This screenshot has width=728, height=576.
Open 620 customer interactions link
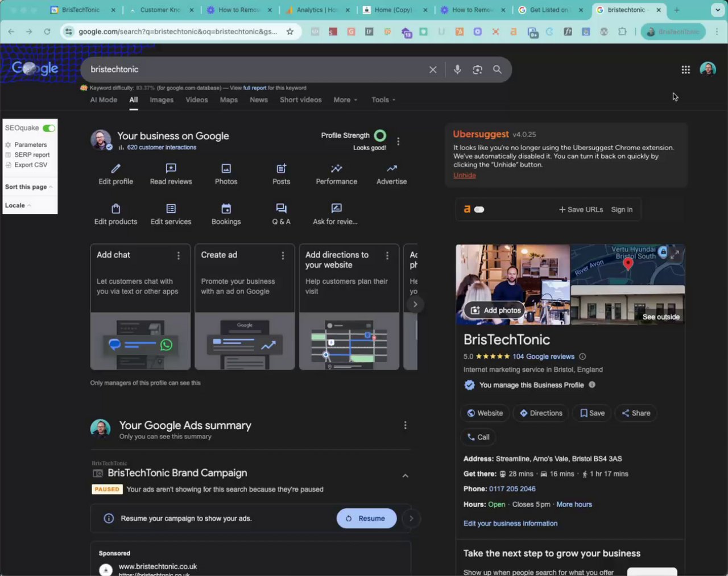tap(162, 147)
